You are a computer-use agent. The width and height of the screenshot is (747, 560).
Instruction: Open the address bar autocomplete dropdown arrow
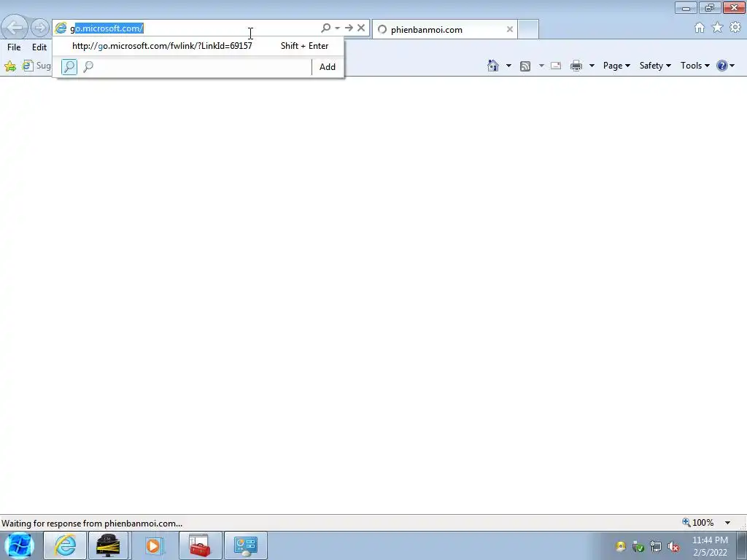click(x=337, y=28)
